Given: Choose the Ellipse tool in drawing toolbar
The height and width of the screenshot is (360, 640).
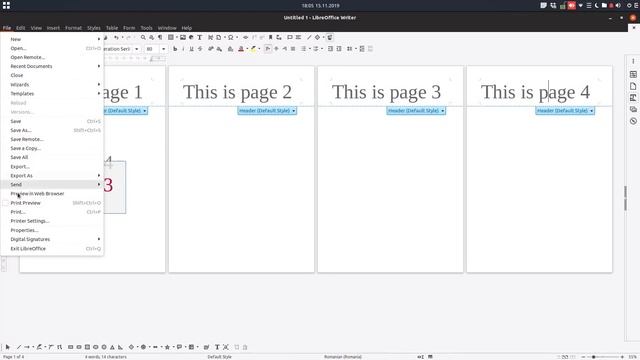Looking at the screenshot, I should pyautogui.click(x=96, y=347).
